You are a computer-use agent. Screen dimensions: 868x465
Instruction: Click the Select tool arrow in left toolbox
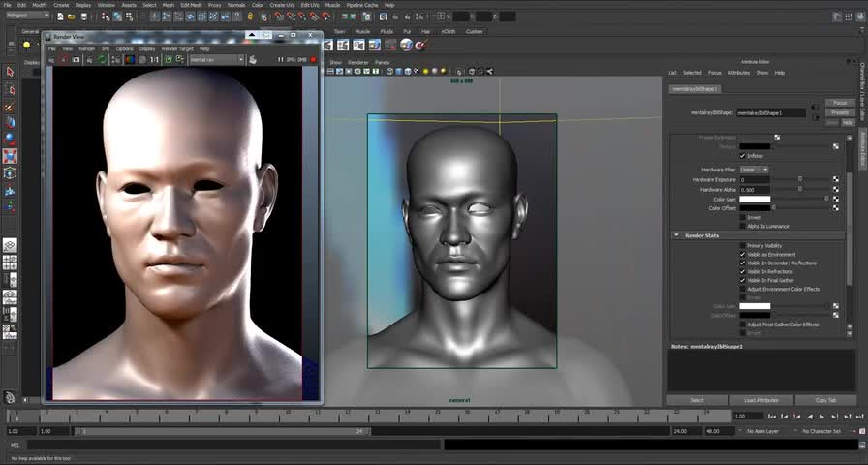10,72
